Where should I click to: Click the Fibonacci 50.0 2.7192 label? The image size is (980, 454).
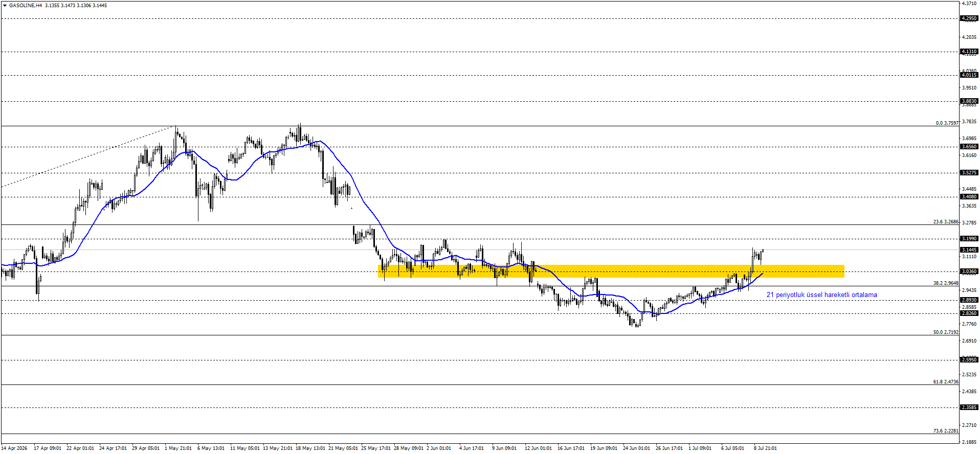coord(946,332)
